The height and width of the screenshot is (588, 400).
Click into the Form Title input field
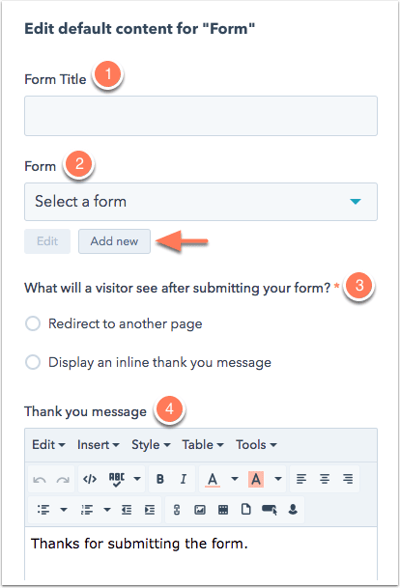click(x=201, y=116)
